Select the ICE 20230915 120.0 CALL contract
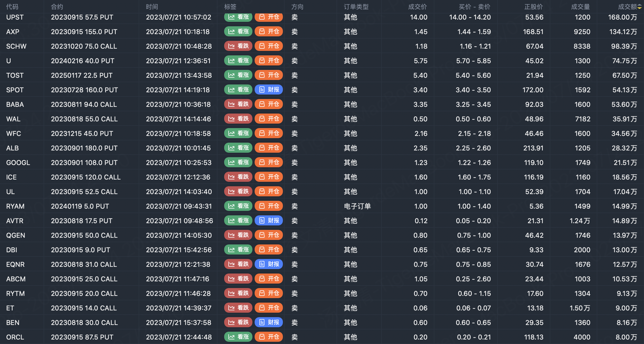 (x=86, y=177)
